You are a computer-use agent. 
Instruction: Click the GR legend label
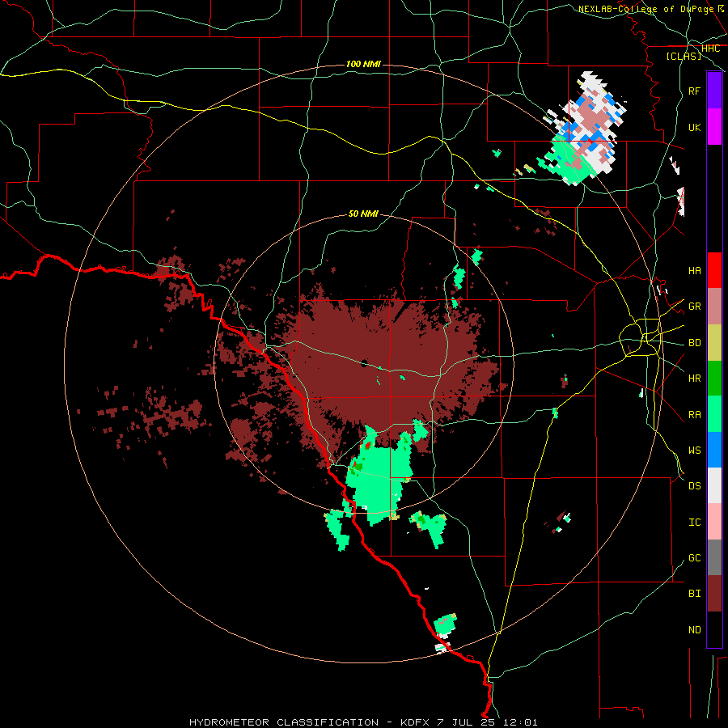[695, 307]
